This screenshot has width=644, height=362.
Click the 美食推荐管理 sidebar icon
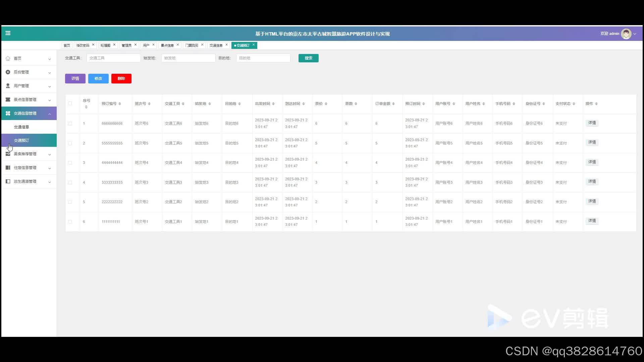tap(8, 154)
